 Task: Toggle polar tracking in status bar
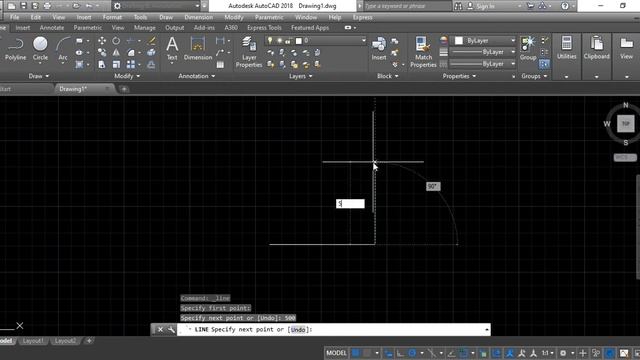point(412,353)
